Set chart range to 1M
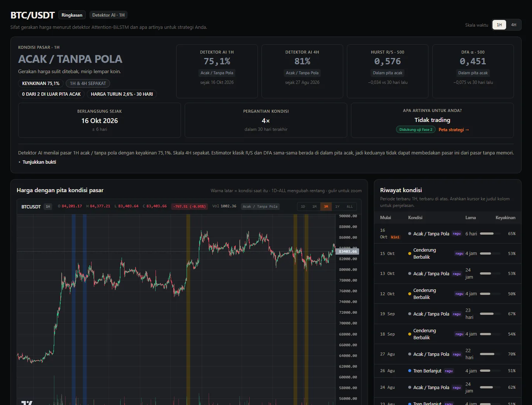The image size is (532, 405). point(314,207)
